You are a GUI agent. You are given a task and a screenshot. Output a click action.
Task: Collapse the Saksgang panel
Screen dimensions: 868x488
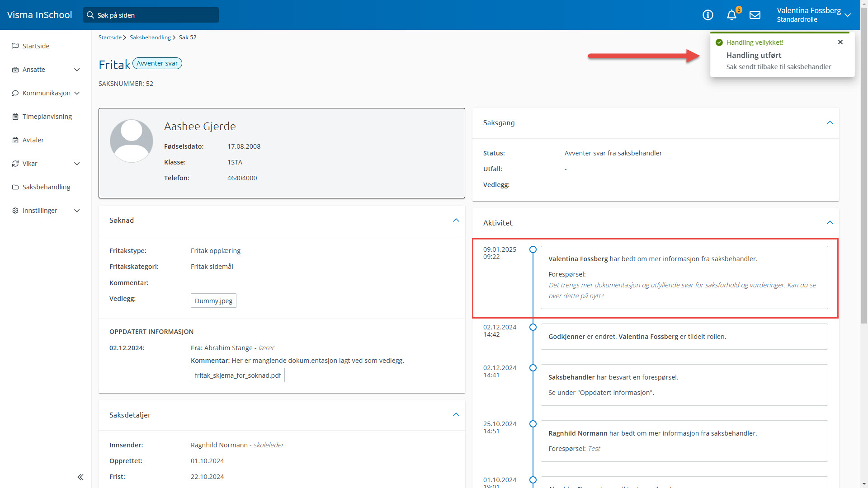click(x=830, y=123)
